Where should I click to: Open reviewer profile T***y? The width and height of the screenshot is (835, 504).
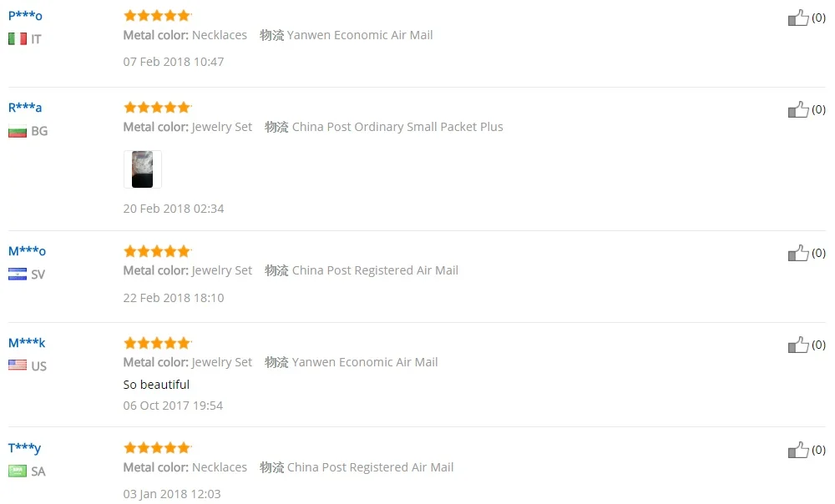pyautogui.click(x=24, y=448)
